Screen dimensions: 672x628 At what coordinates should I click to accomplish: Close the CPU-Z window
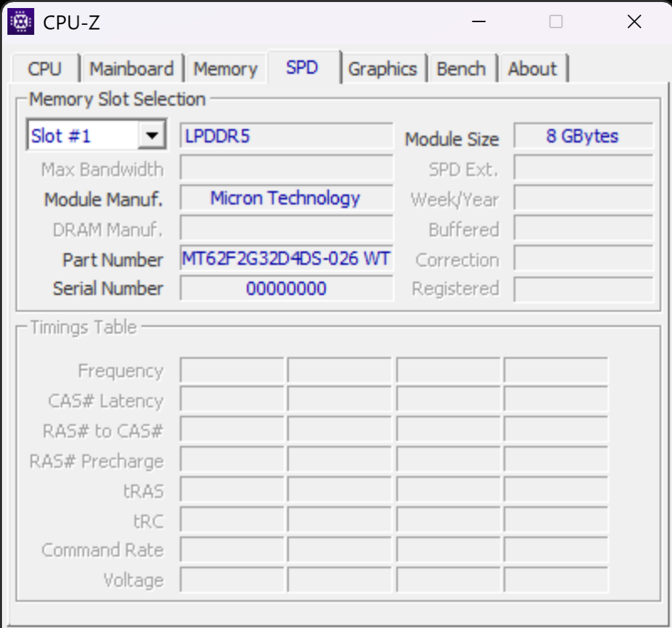point(634,21)
